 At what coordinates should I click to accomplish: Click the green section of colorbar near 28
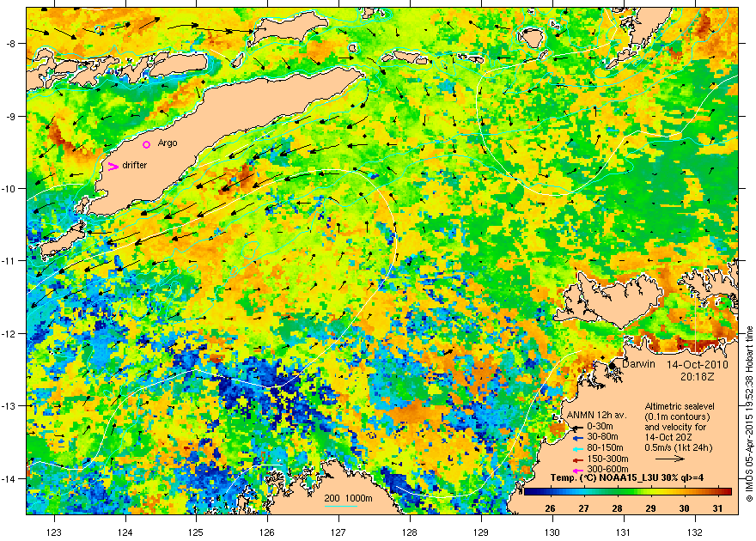[x=618, y=492]
